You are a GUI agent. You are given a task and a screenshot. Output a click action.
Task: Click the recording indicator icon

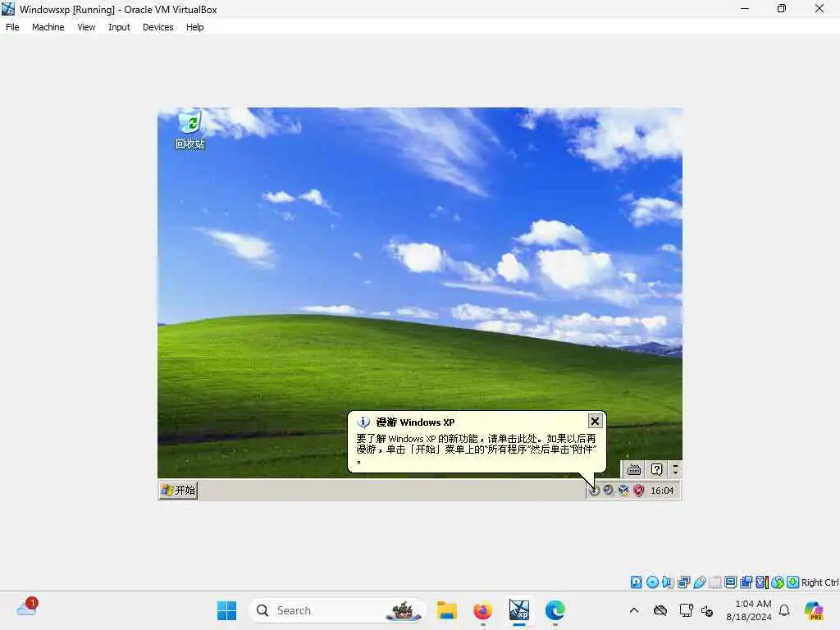[x=746, y=582]
